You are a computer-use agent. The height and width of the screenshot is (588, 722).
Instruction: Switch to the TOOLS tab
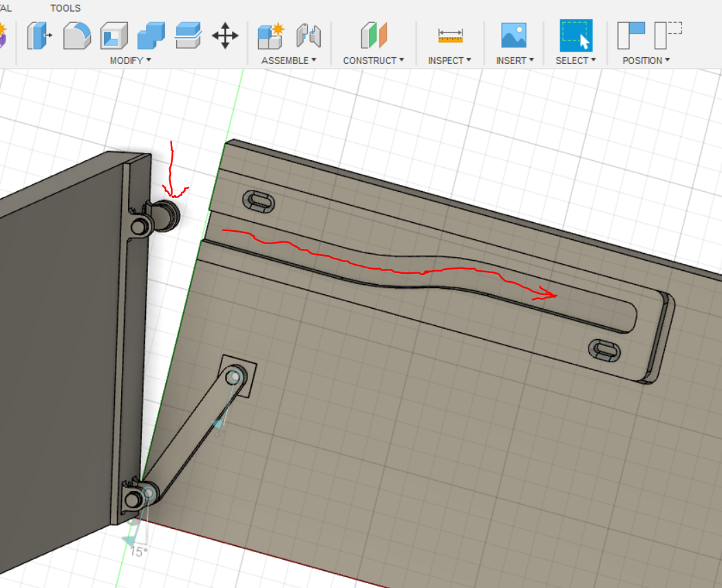pos(65,8)
